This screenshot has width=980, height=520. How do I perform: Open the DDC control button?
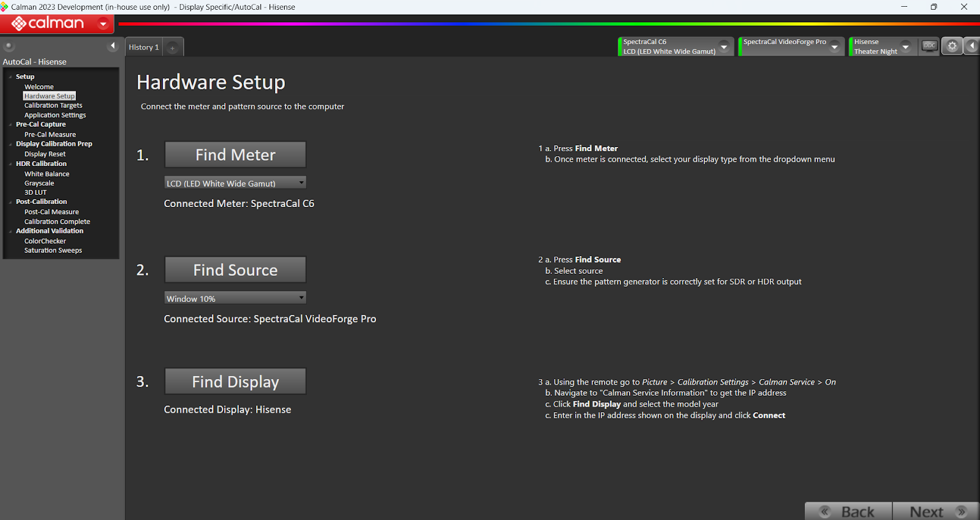point(930,46)
